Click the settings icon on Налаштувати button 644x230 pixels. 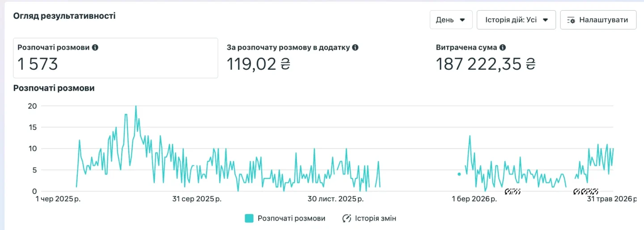pyautogui.click(x=571, y=20)
